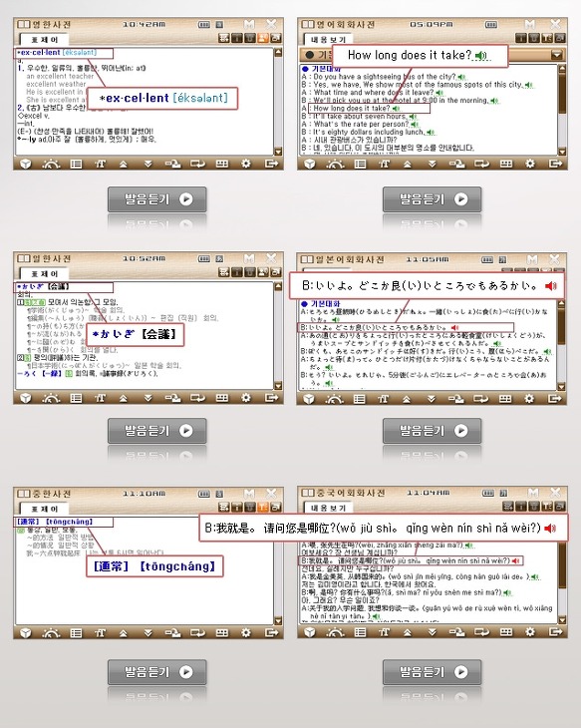Select the 표제어 tab in 영한사전 panel
Image resolution: width=581 pixels, height=728 pixels.
pyautogui.click(x=45, y=40)
